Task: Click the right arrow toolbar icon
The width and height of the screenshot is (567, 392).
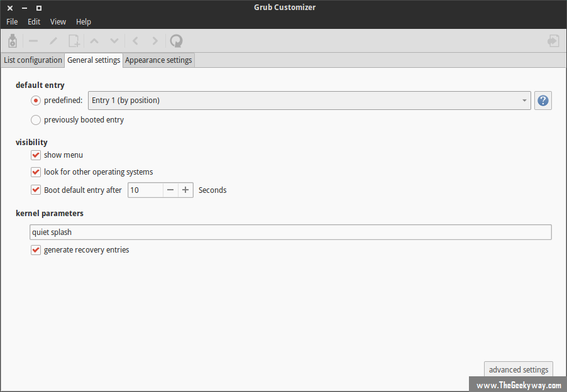Action: pyautogui.click(x=155, y=41)
